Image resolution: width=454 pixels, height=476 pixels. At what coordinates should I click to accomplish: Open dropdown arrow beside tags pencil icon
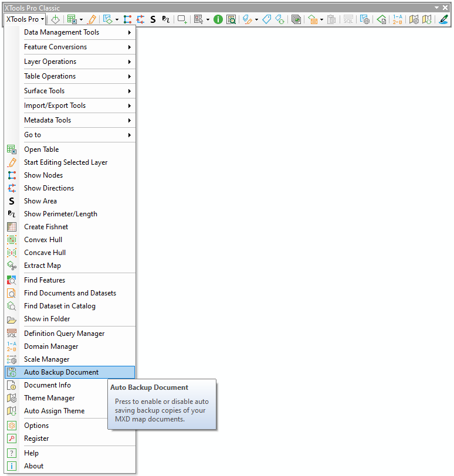coord(256,19)
